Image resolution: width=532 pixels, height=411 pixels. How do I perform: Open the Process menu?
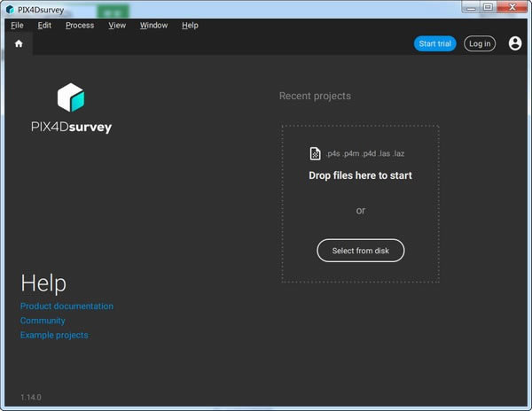[80, 25]
